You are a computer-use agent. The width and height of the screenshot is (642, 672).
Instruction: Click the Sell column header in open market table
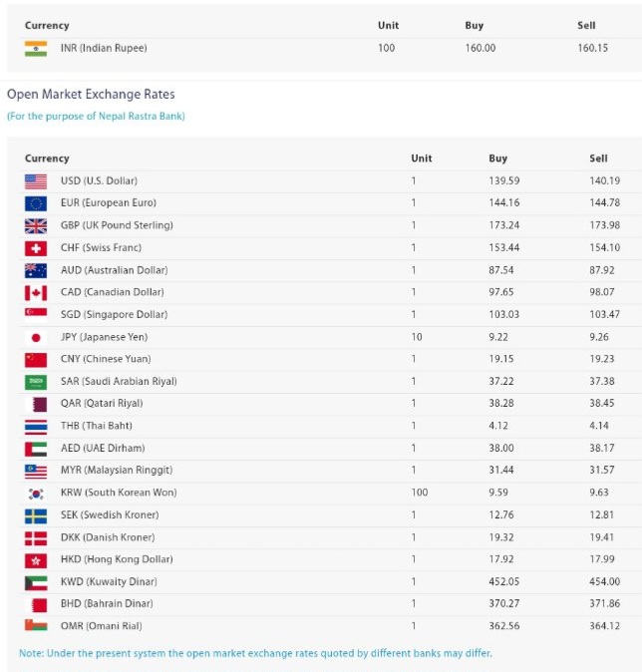point(598,159)
